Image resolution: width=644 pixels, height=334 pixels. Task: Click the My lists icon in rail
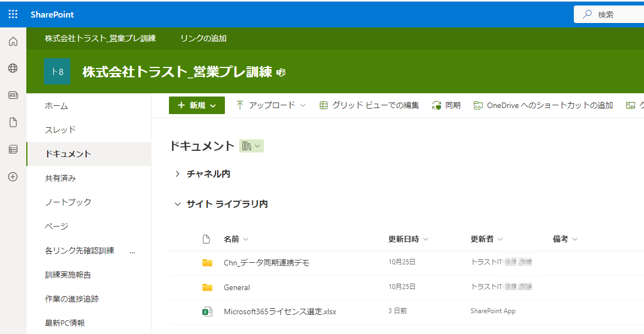point(13,149)
